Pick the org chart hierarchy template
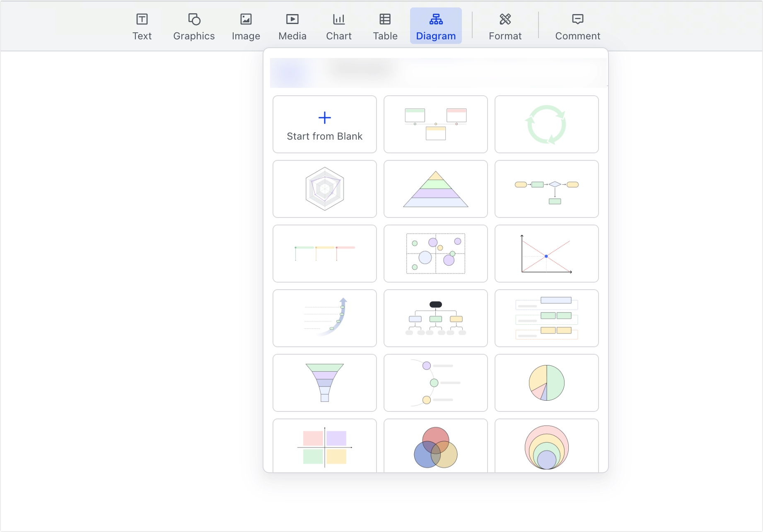 [436, 318]
